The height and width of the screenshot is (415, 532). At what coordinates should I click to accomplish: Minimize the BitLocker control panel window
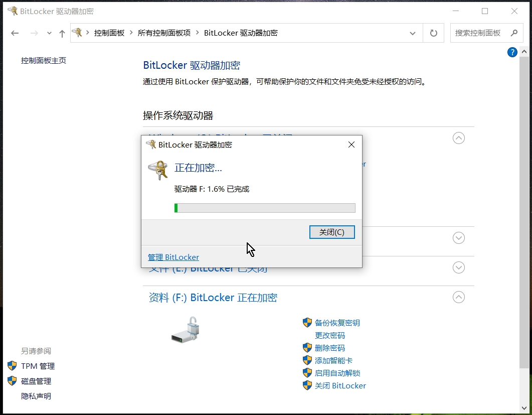coord(456,11)
